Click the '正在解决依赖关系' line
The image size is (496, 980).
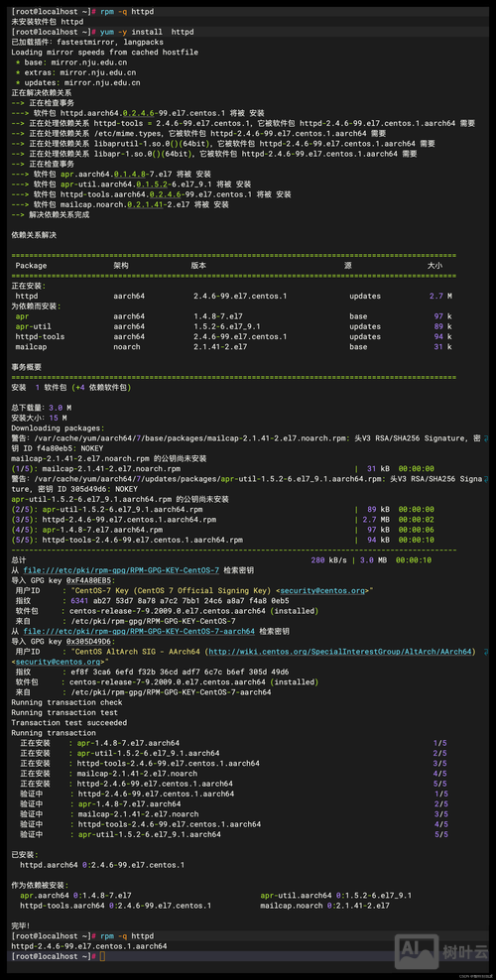(x=42, y=92)
